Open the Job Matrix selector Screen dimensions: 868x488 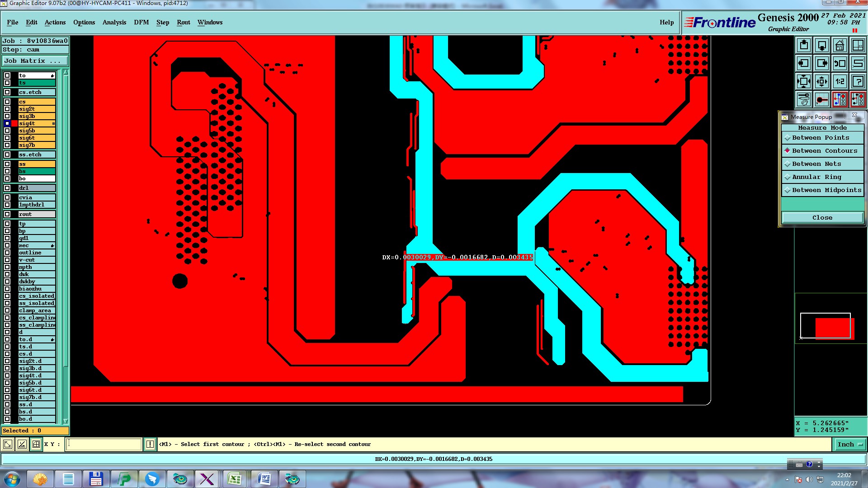click(x=35, y=61)
